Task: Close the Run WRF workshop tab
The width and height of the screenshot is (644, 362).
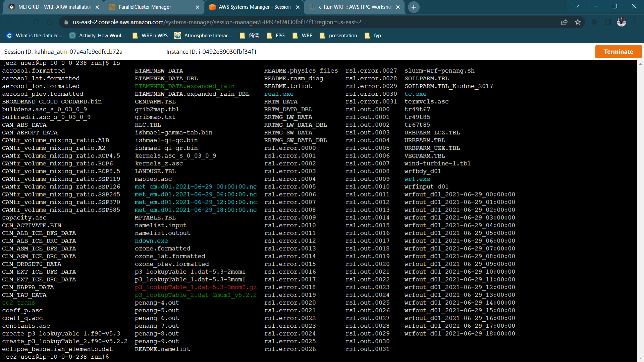Action: coord(398,7)
